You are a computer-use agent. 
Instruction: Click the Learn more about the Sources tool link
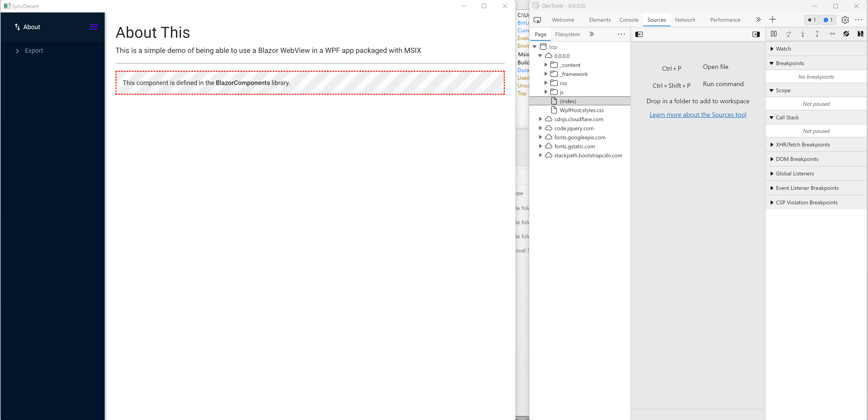point(698,115)
